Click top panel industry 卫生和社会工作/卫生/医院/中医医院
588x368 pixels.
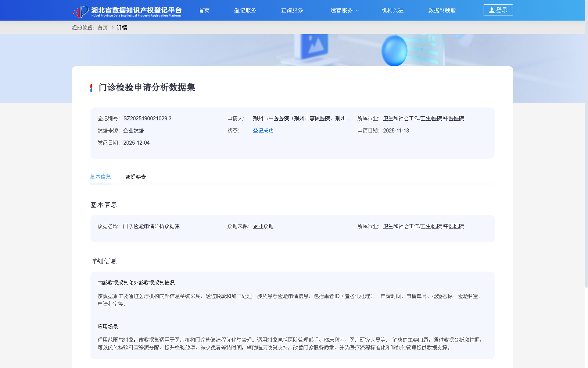coord(424,118)
